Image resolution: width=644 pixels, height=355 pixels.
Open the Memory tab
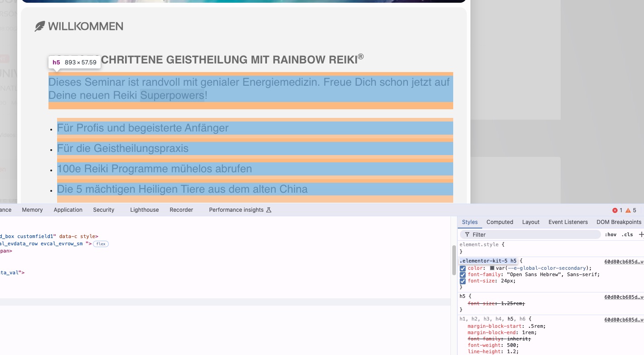[32, 210]
